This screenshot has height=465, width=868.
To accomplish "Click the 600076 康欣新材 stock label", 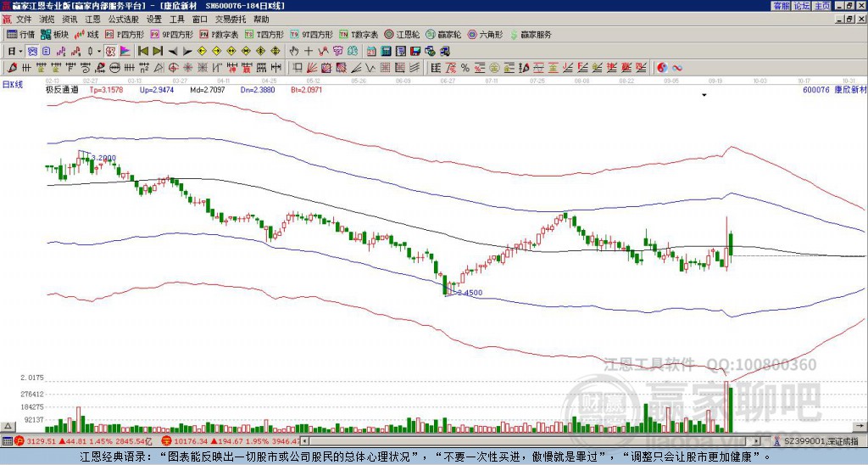I will tap(834, 89).
